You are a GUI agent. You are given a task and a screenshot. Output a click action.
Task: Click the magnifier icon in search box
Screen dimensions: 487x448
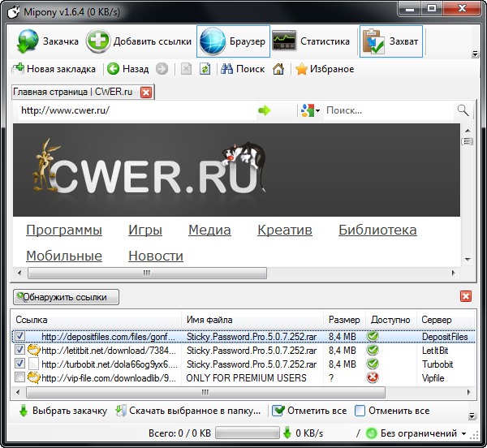463,110
